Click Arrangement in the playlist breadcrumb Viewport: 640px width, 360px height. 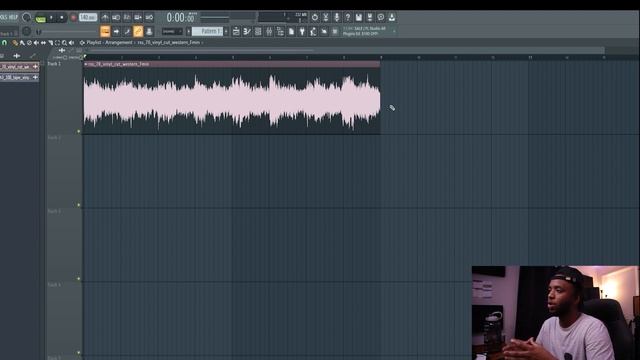point(119,42)
